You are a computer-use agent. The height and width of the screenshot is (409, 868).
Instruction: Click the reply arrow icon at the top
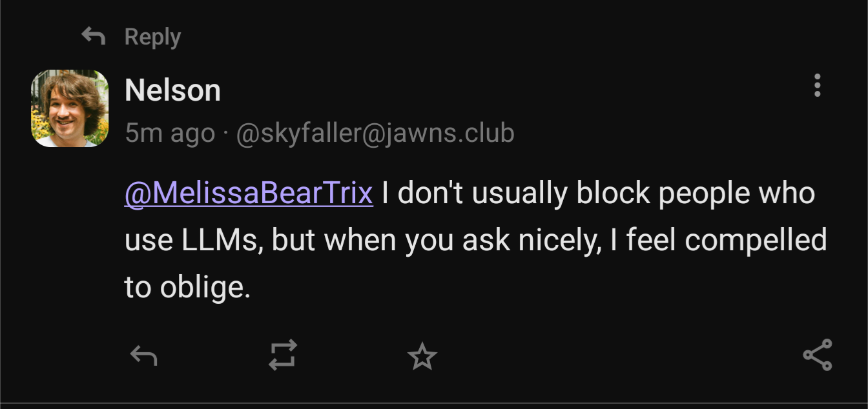pos(94,37)
